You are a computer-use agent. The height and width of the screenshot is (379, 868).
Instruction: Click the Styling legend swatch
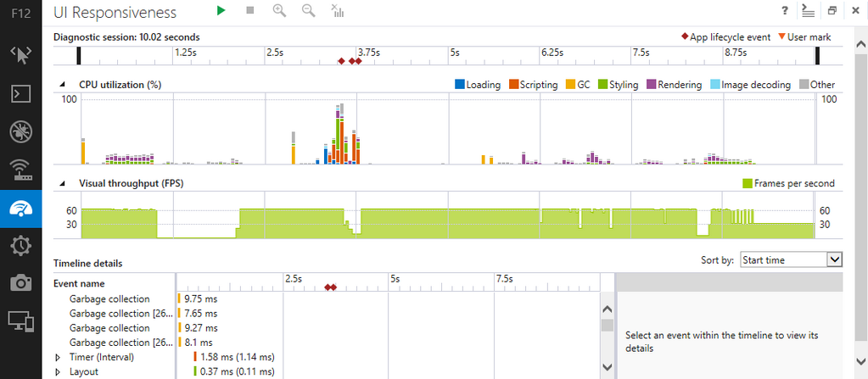[602, 85]
